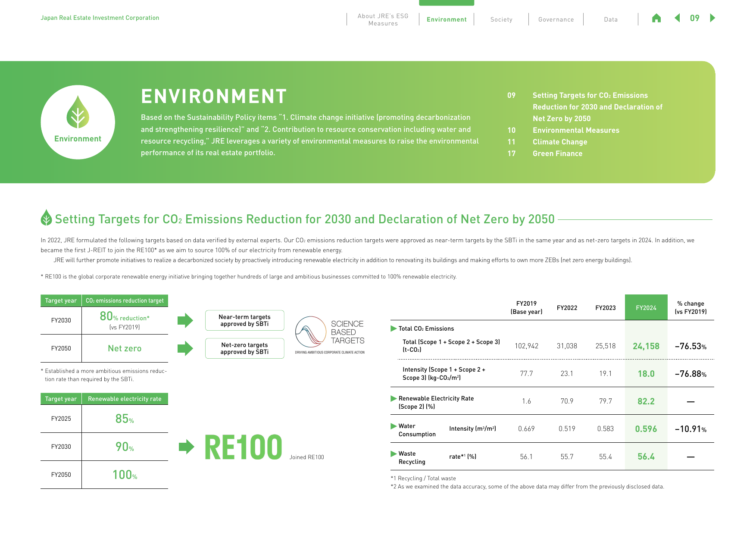Click the 56.4 waste recycling value
The image size is (756, 535).
(x=646, y=457)
